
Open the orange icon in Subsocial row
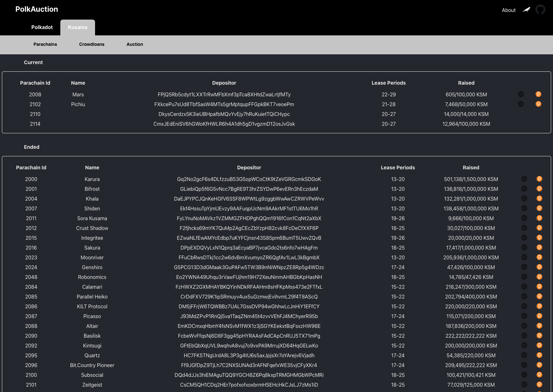tap(539, 375)
